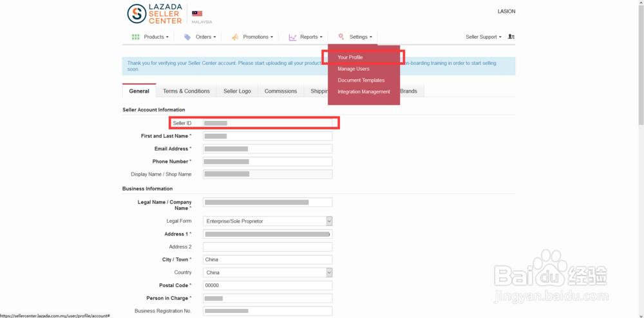Open the Commissions tab
Viewport: 644px width, 318px height.
(281, 91)
